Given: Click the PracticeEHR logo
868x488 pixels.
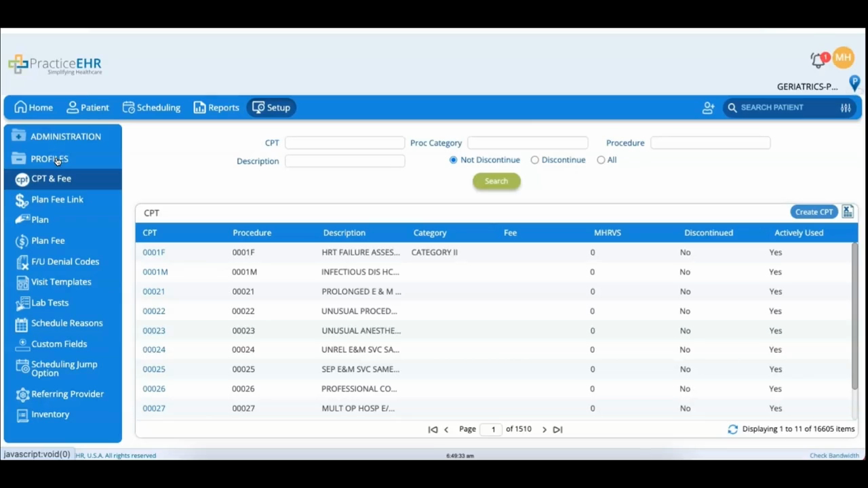Looking at the screenshot, I should tap(55, 64).
